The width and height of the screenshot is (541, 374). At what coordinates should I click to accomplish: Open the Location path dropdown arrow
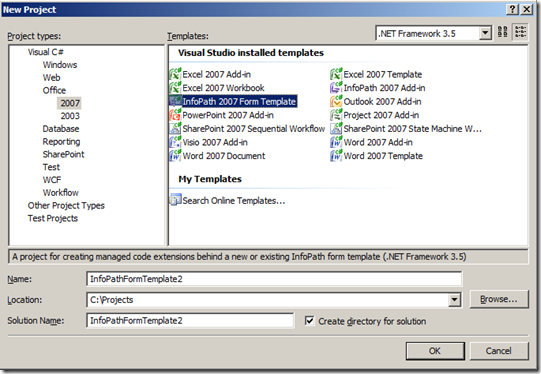pos(454,299)
